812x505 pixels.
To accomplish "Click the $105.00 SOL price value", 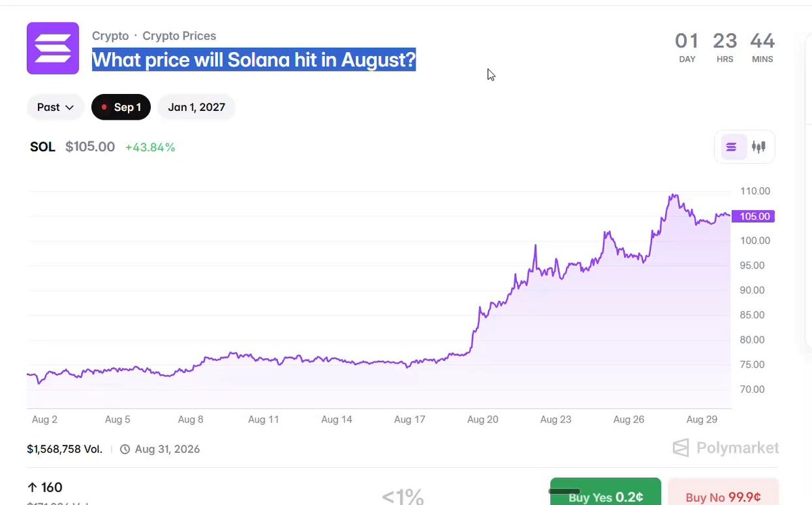I will click(90, 147).
